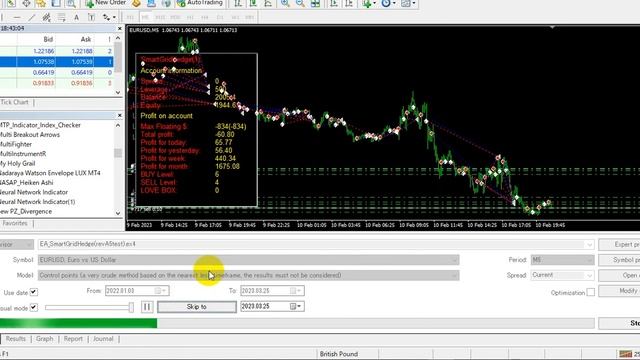640x360 pixels.
Task: Select the equidistant channel tool
Action: (47, 18)
